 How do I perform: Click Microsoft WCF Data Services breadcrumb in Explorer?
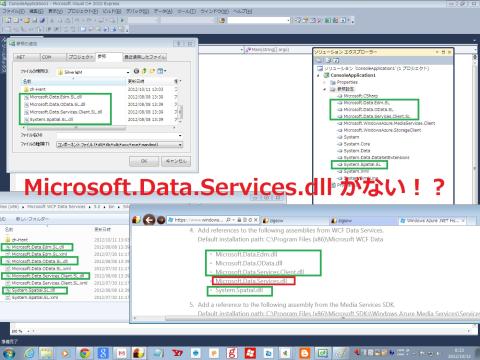(56, 207)
